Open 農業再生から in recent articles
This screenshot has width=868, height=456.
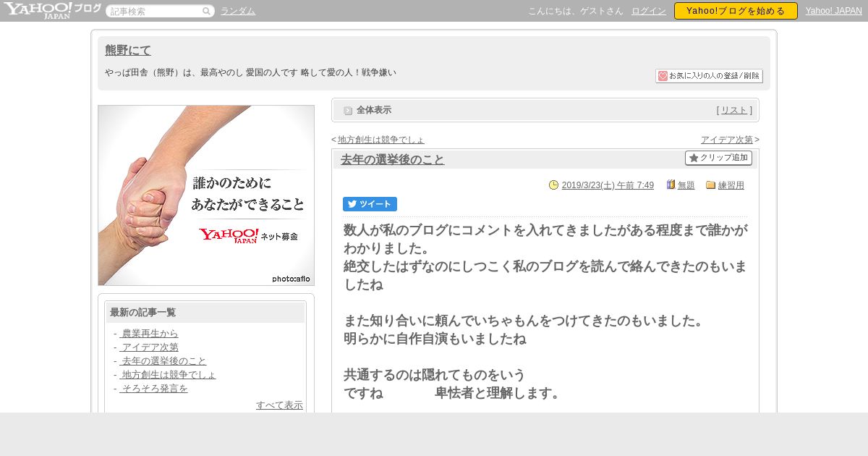coord(148,334)
